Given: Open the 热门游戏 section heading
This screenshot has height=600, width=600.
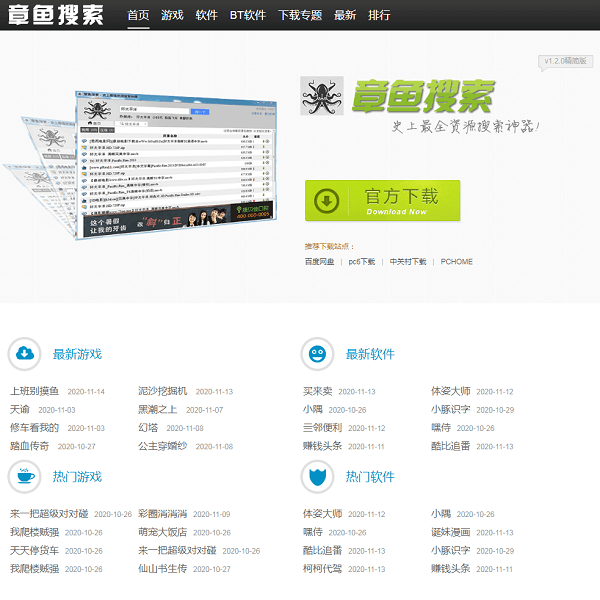Looking at the screenshot, I should tap(77, 477).
